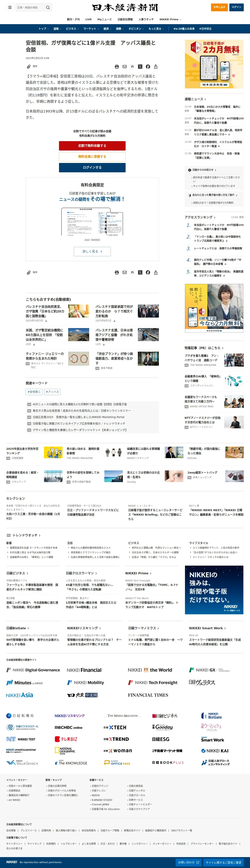This screenshot has height=868, width=250.
Task: Expand the NIKKEI Prime header dropdown
Action: [171, 19]
